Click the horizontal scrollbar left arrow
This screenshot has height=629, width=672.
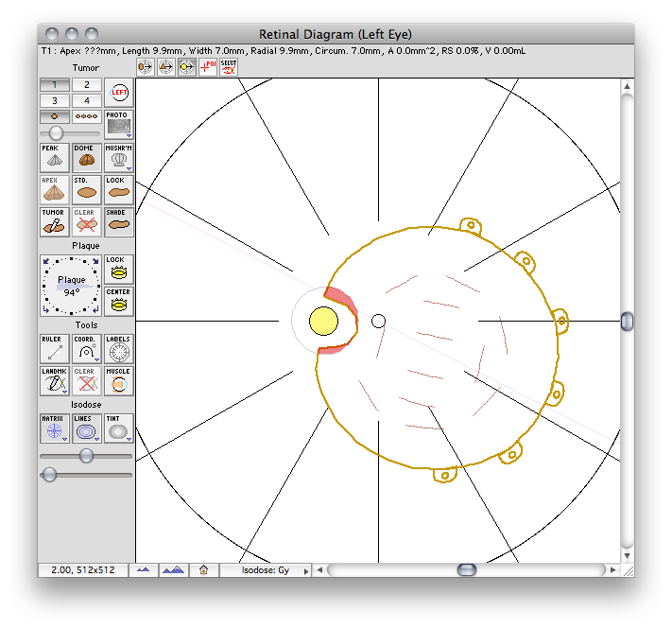(319, 570)
